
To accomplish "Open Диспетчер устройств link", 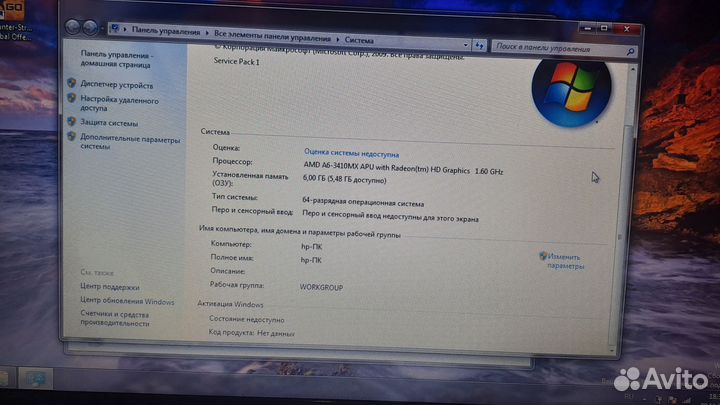I will (x=117, y=86).
